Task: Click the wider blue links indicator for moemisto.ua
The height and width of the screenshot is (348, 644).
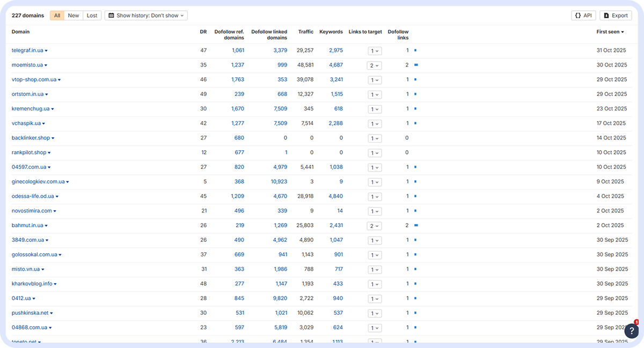Action: coord(416,65)
